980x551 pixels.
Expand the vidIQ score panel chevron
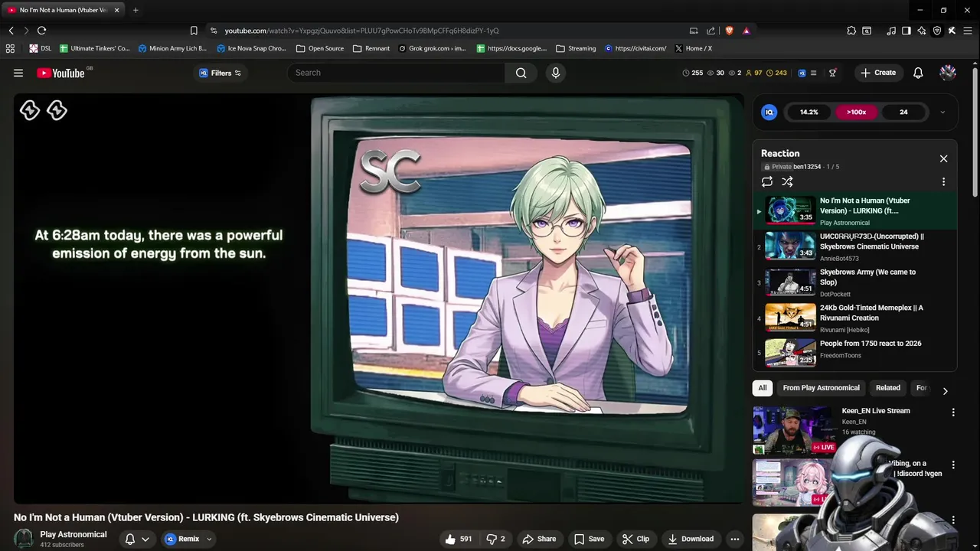click(x=942, y=112)
